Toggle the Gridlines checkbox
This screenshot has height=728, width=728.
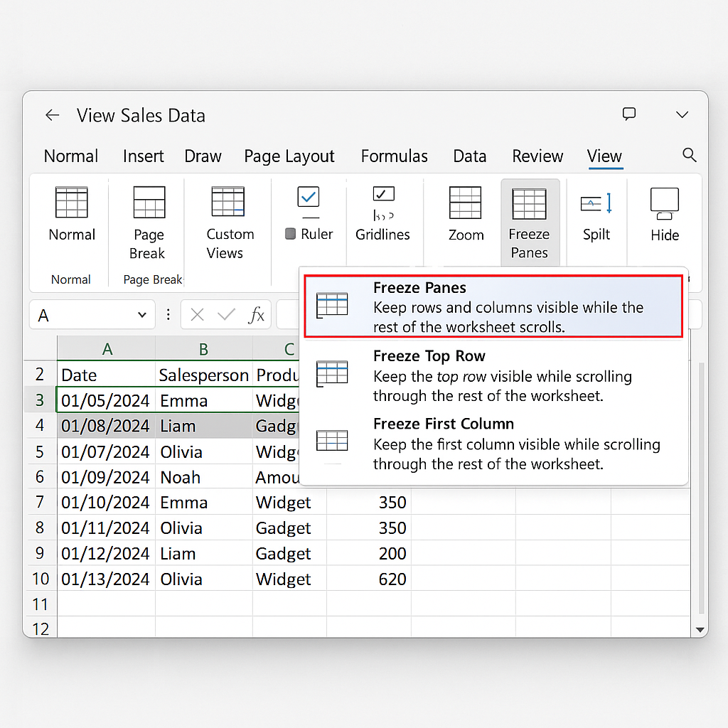point(383,194)
